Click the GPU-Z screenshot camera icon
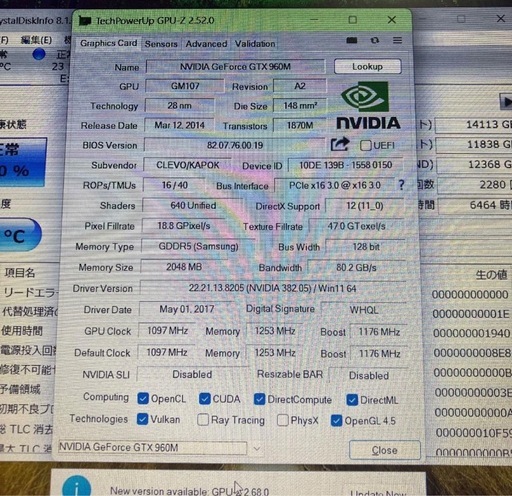The width and height of the screenshot is (512, 496). pos(351,40)
